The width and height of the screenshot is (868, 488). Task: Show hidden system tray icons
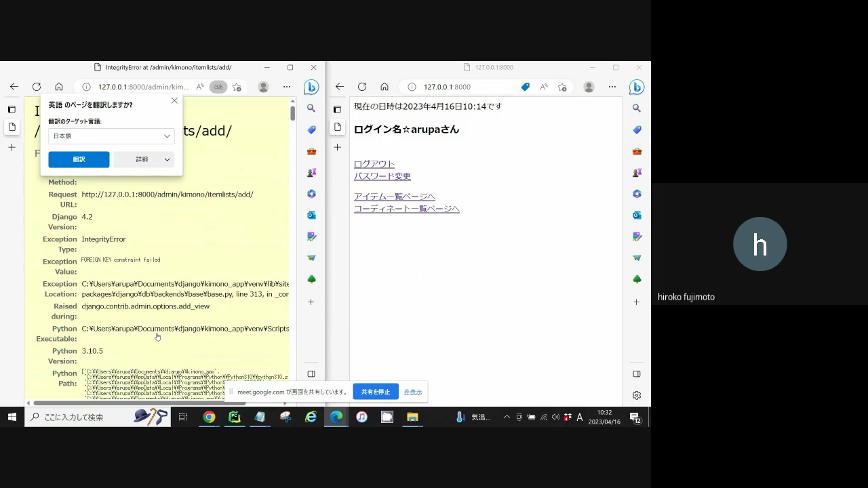click(x=507, y=417)
